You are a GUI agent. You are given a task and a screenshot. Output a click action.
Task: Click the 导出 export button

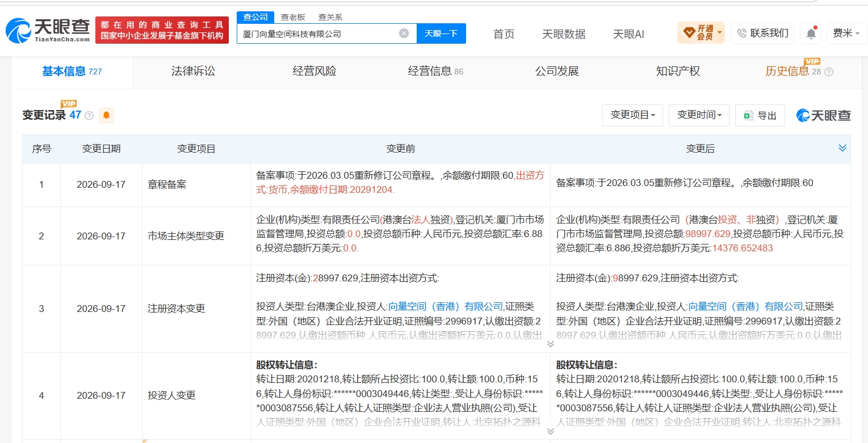click(760, 115)
